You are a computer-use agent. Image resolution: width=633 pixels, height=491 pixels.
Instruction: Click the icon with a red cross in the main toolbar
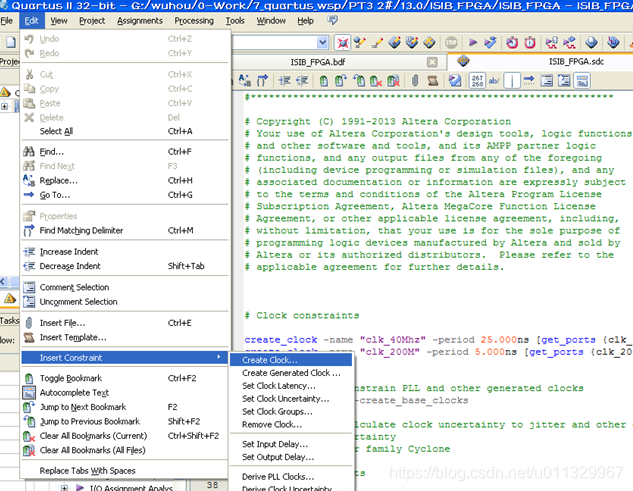tap(342, 42)
